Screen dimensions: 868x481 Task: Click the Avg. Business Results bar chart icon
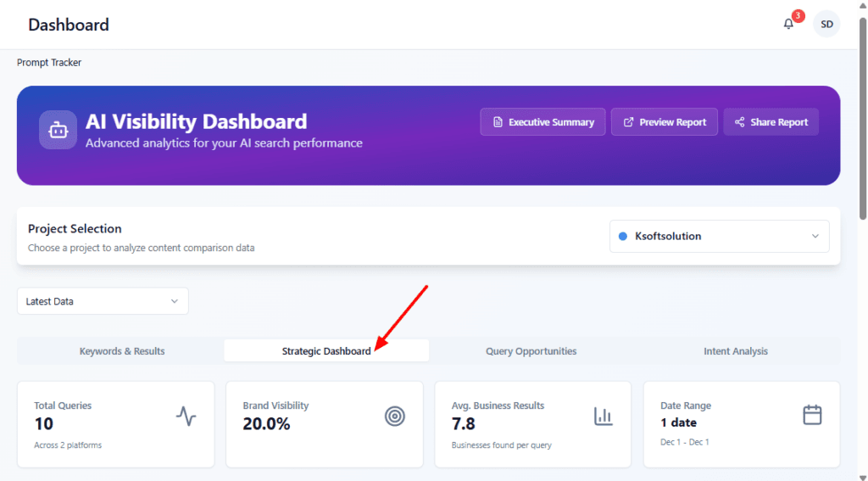point(603,416)
